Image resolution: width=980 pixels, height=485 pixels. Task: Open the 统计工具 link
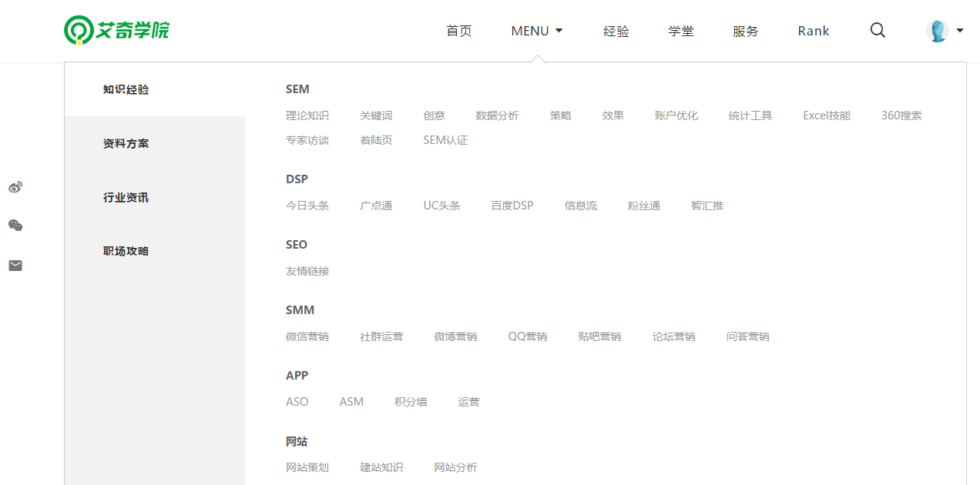pos(750,115)
